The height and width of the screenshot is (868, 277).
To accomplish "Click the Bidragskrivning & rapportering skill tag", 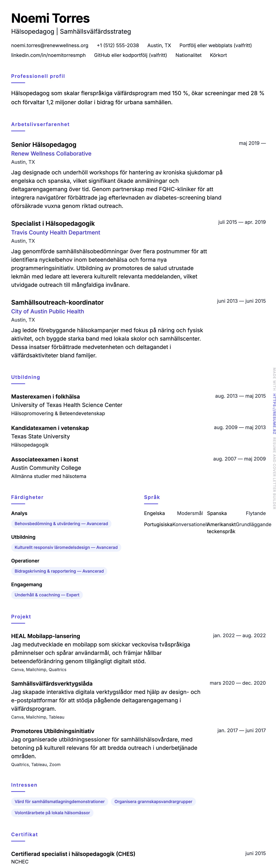I will [x=59, y=571].
